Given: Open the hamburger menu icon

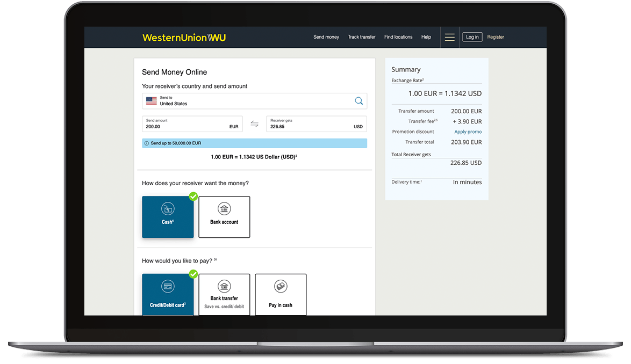Looking at the screenshot, I should [449, 37].
